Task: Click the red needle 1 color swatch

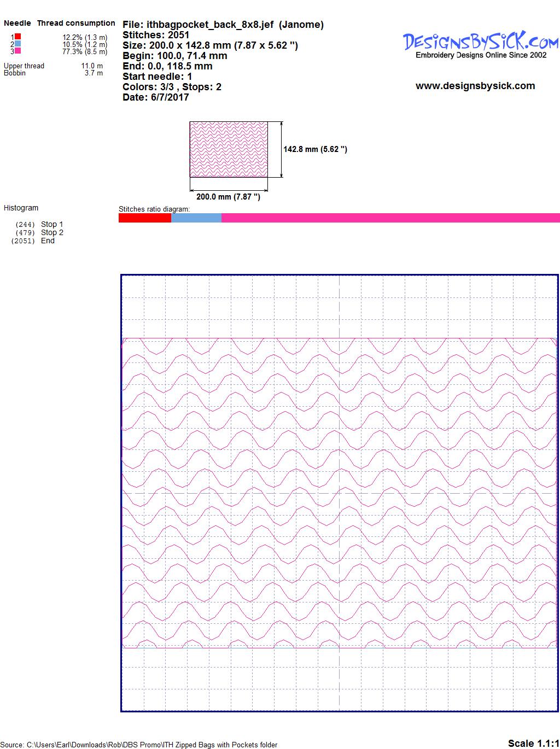Action: (17, 37)
